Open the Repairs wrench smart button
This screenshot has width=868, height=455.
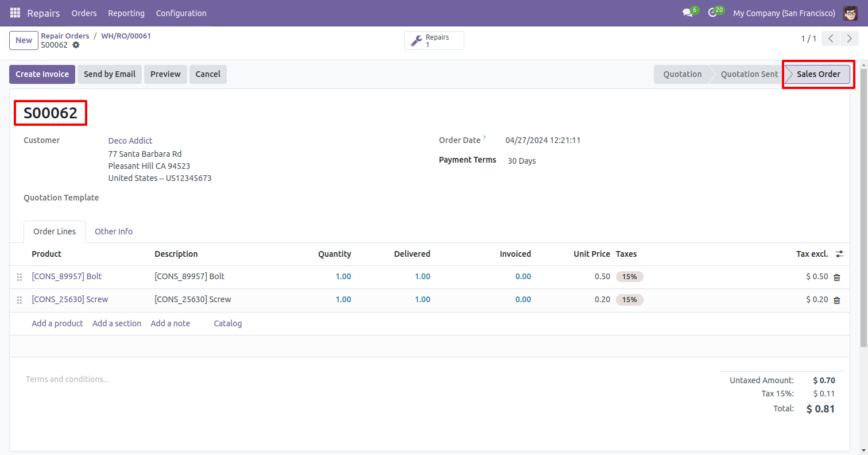(x=434, y=41)
